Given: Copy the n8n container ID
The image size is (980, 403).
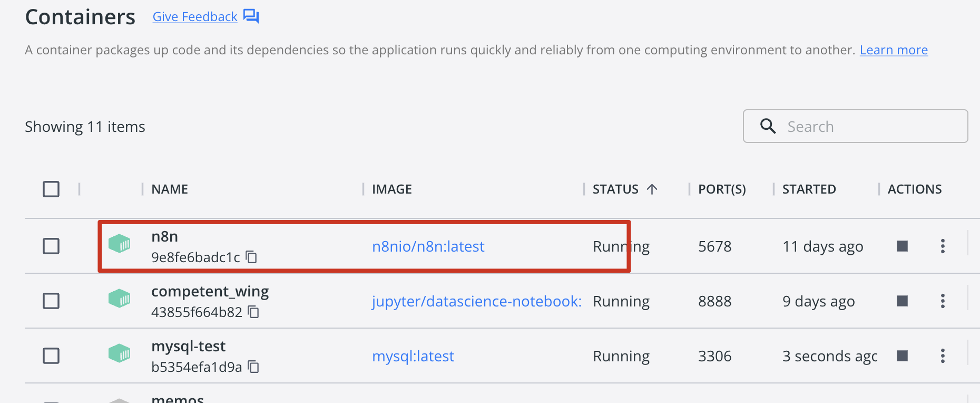Looking at the screenshot, I should [252, 257].
